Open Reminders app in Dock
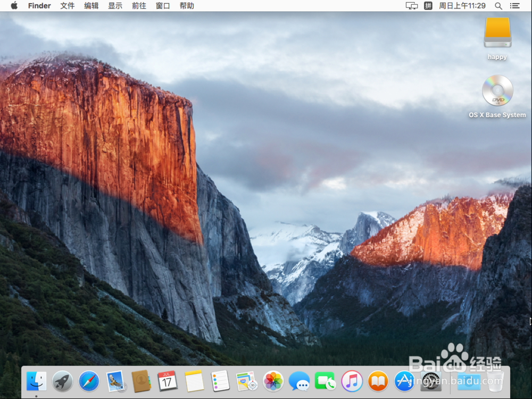The height and width of the screenshot is (399, 532). (x=220, y=381)
